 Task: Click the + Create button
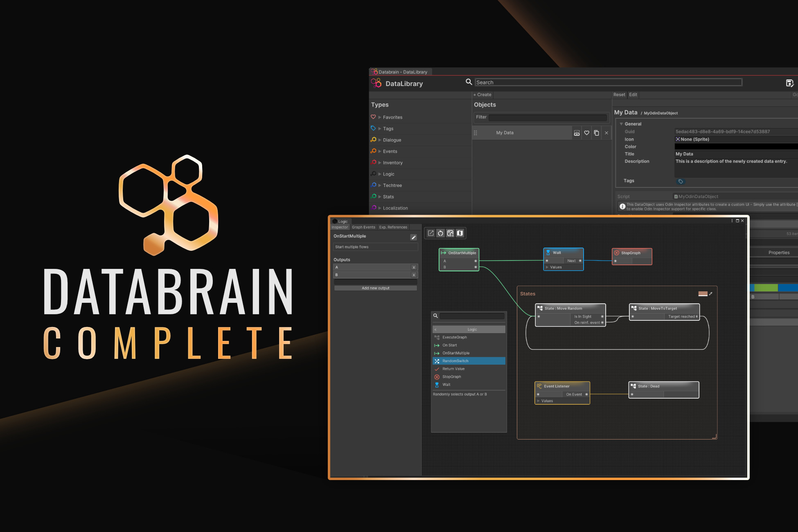click(482, 95)
